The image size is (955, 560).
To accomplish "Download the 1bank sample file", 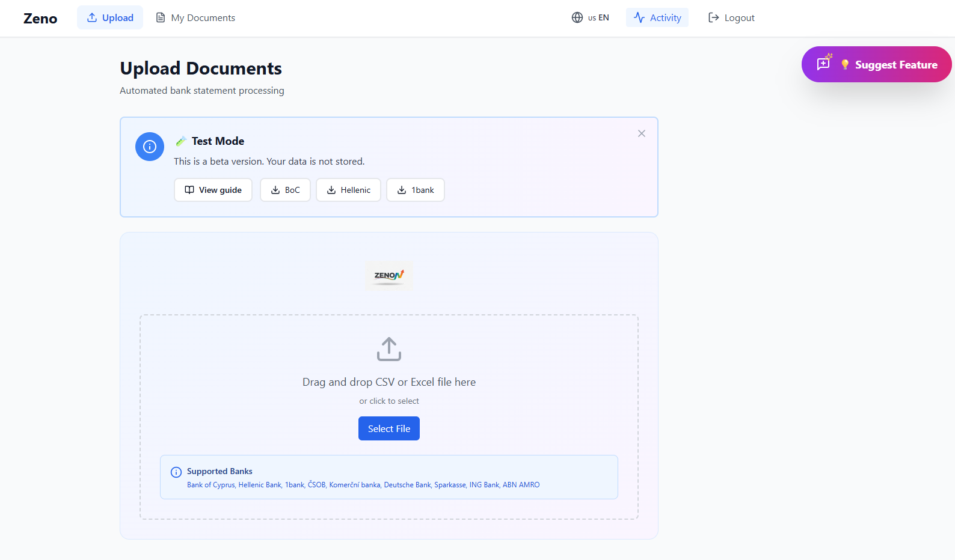I will point(416,190).
